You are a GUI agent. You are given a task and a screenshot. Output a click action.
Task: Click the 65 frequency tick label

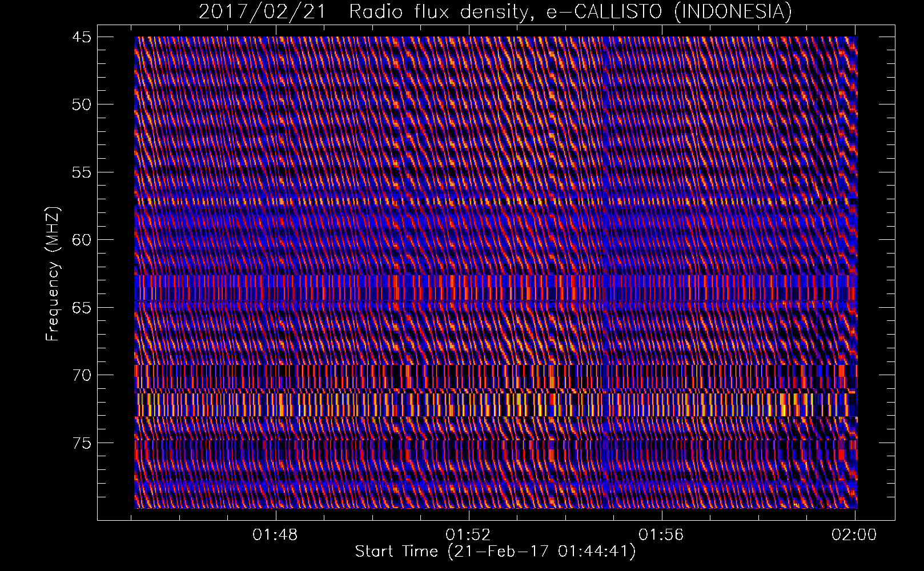point(82,307)
